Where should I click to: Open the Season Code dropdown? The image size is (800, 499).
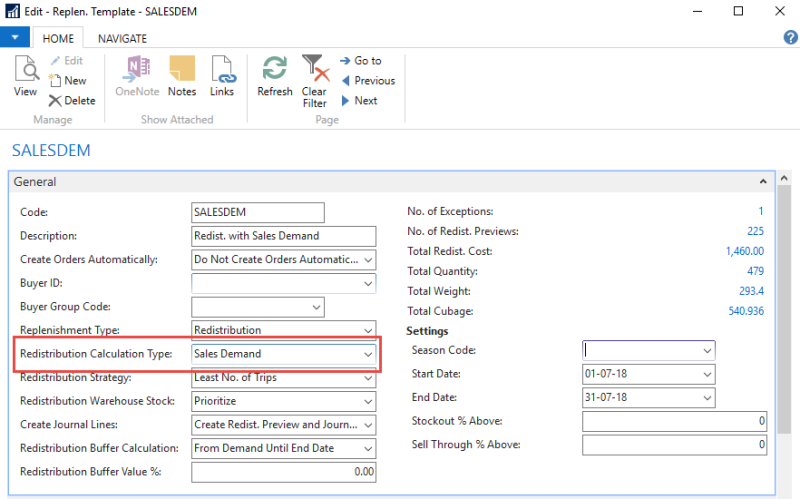click(707, 351)
